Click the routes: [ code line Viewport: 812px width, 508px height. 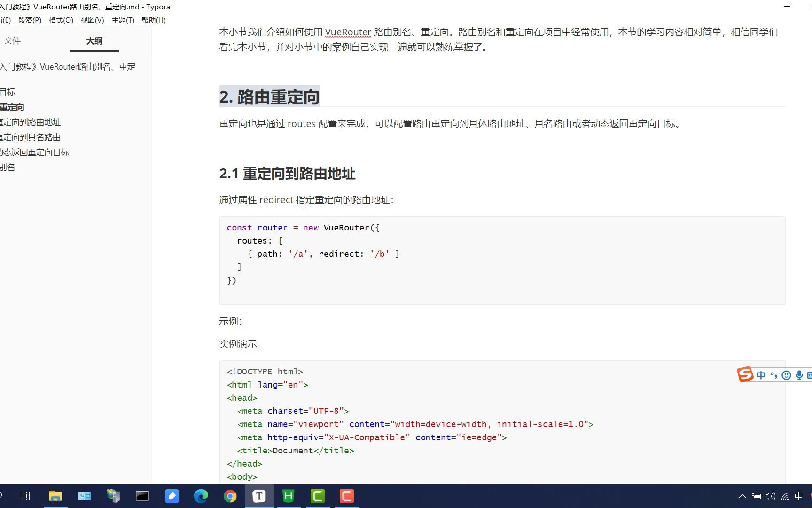[260, 241]
